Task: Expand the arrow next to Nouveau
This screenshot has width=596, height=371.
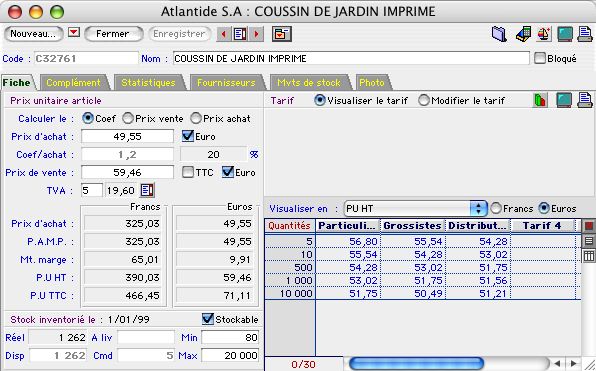Action: pos(74,32)
